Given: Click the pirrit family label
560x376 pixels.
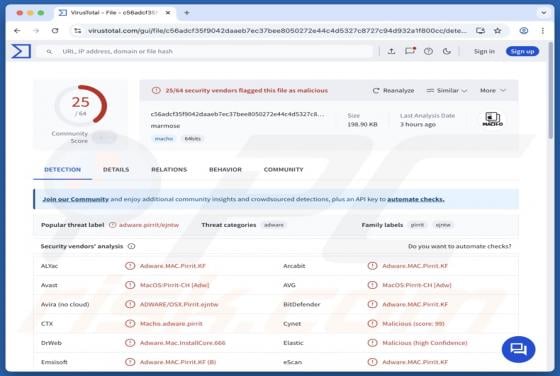Looking at the screenshot, I should pyautogui.click(x=417, y=225).
